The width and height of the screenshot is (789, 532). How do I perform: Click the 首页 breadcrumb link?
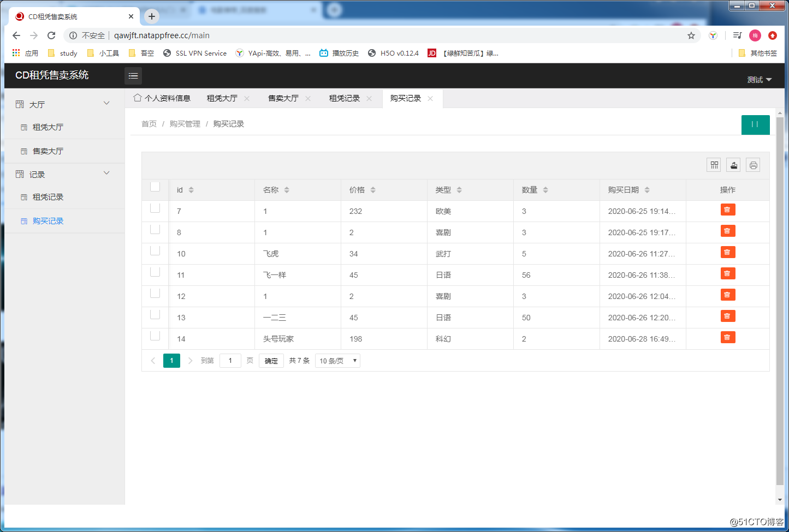click(x=149, y=124)
